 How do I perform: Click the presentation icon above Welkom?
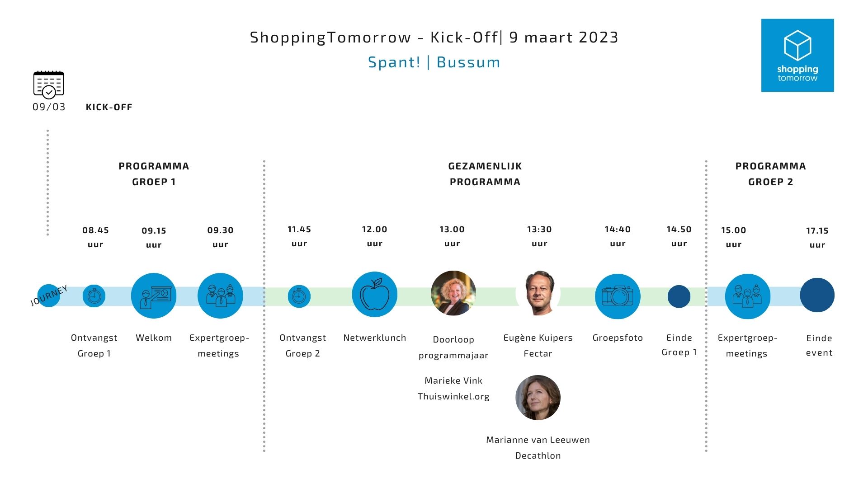(154, 296)
